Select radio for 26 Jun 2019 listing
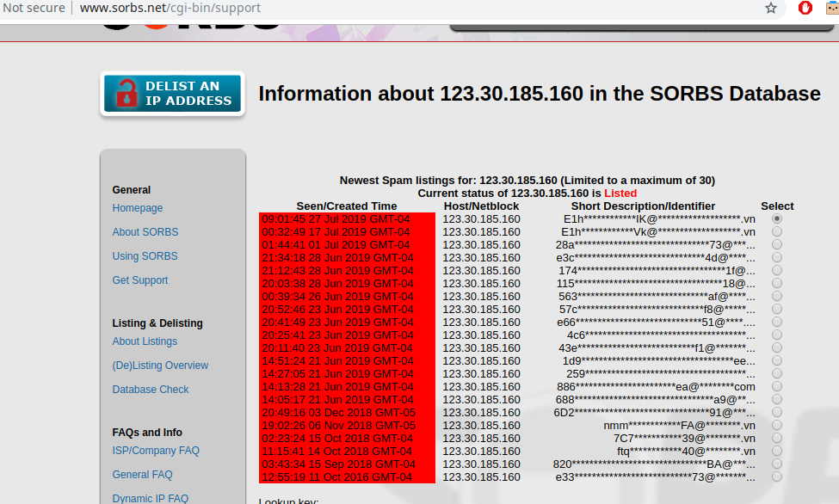This screenshot has height=504, width=839. [777, 296]
